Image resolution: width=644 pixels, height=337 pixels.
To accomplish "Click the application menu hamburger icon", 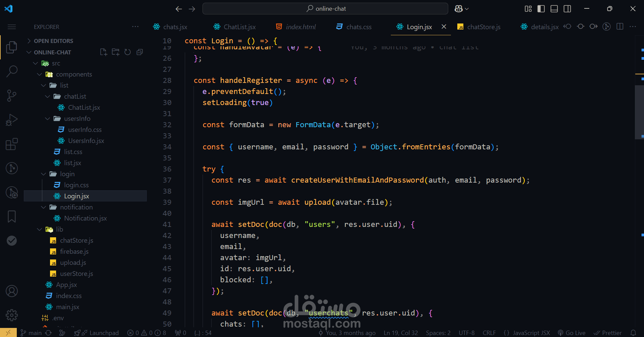I will point(12,27).
